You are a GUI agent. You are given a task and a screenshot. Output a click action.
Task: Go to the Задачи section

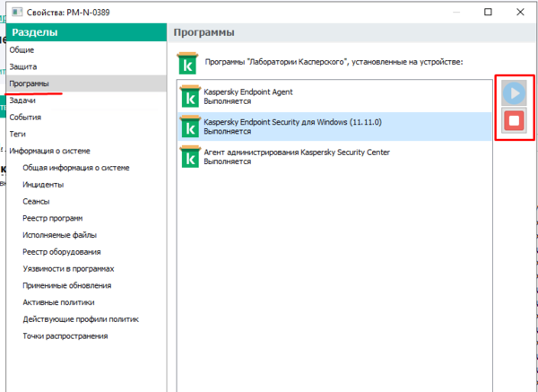[x=22, y=100]
